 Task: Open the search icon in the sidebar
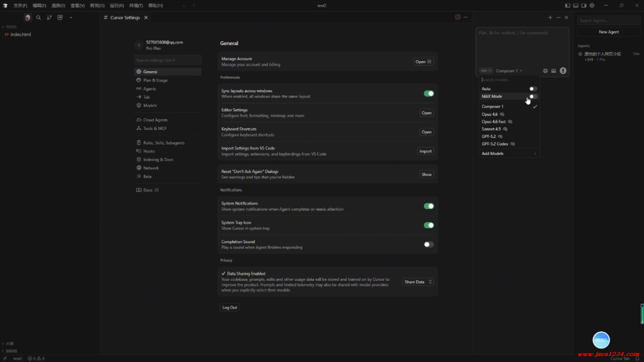[x=39, y=17]
